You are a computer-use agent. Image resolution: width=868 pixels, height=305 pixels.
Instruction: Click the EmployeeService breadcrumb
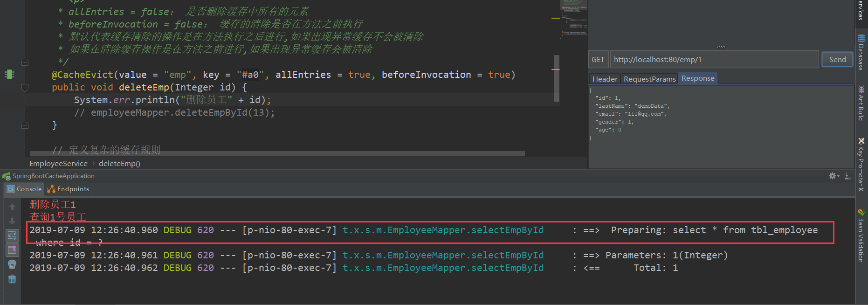58,163
